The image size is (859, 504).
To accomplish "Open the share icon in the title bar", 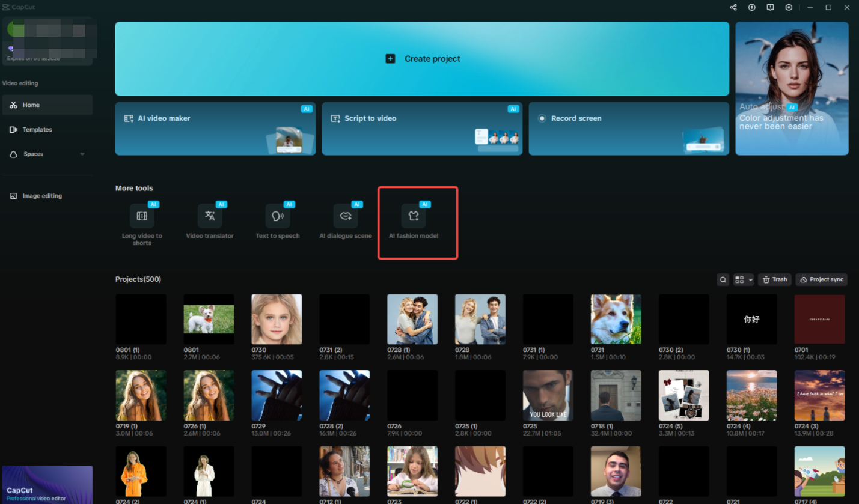I will [x=733, y=7].
